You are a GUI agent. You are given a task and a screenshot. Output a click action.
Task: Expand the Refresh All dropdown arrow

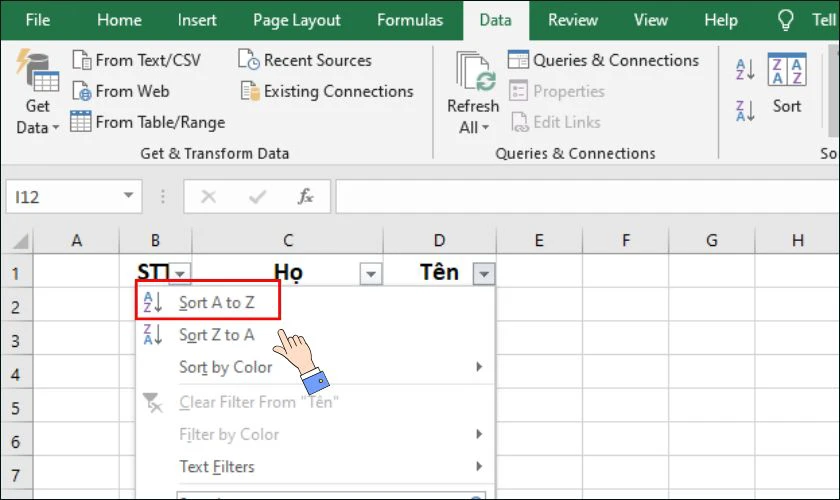pyautogui.click(x=485, y=128)
